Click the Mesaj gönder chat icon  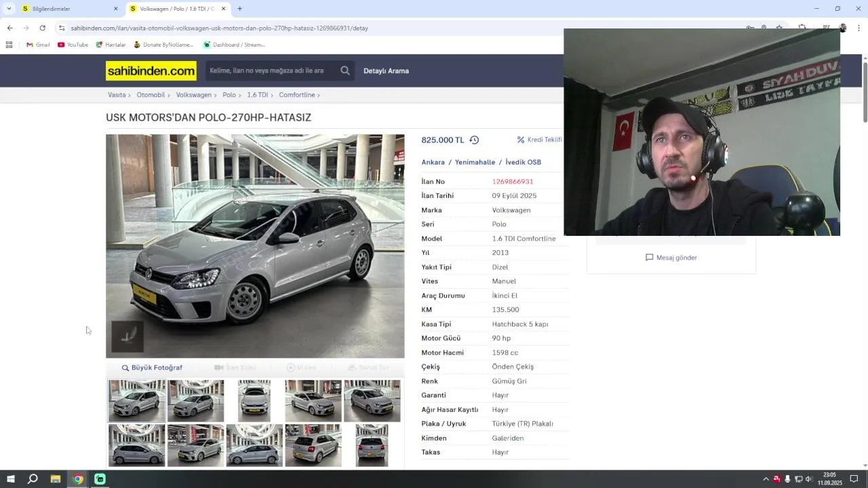point(649,258)
